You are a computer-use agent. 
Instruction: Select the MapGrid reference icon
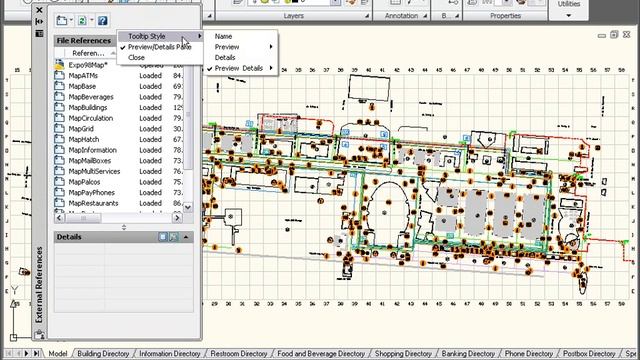(60, 129)
